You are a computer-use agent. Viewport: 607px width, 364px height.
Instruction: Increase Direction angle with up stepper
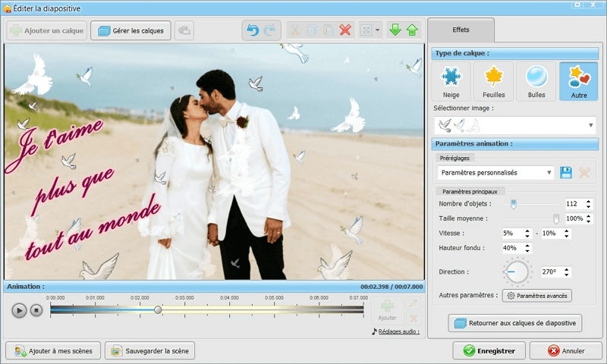(x=567, y=270)
